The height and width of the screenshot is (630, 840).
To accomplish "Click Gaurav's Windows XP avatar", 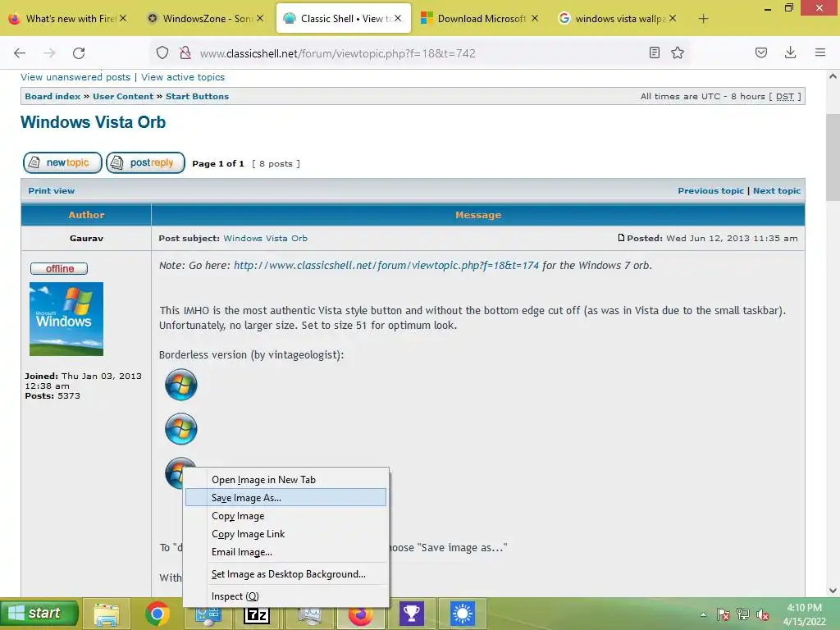I will click(66, 319).
